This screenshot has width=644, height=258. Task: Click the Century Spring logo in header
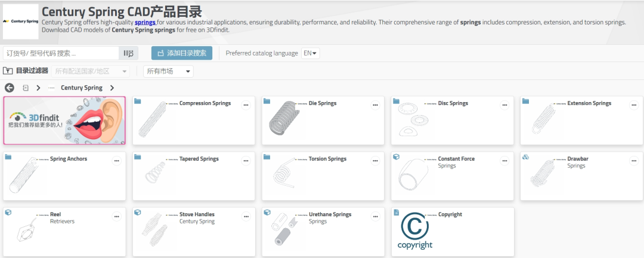tap(20, 21)
